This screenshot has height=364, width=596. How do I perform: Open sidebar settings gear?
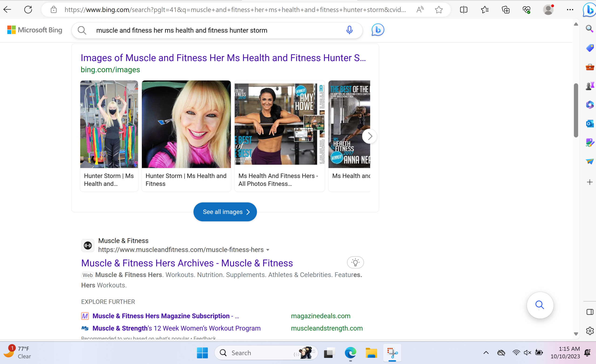(x=590, y=331)
